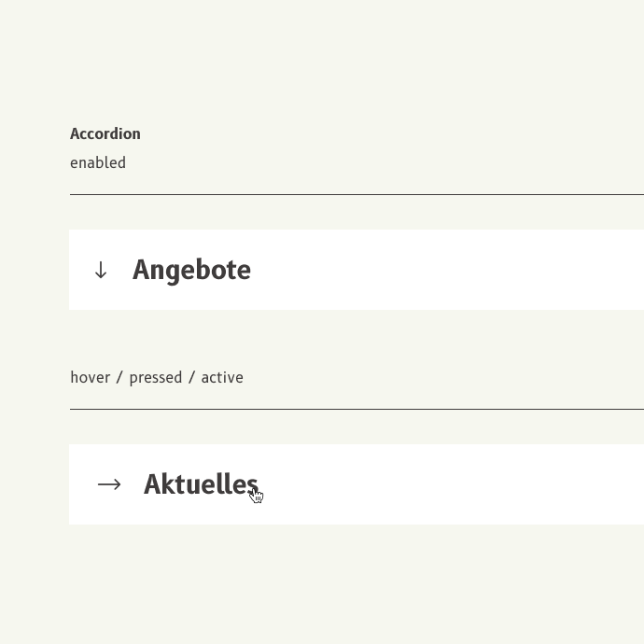Image resolution: width=644 pixels, height=644 pixels.
Task: Click the divider line below "enabled"
Action: click(357, 194)
